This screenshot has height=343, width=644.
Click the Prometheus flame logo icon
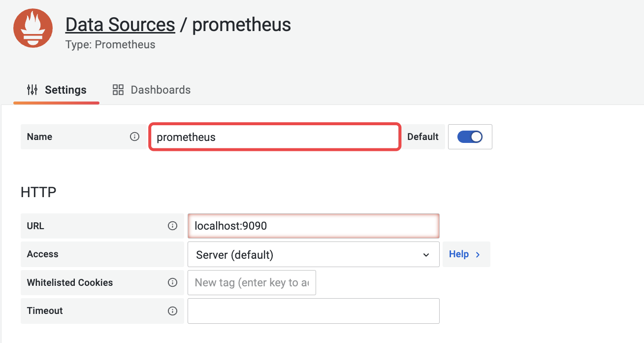(x=33, y=28)
